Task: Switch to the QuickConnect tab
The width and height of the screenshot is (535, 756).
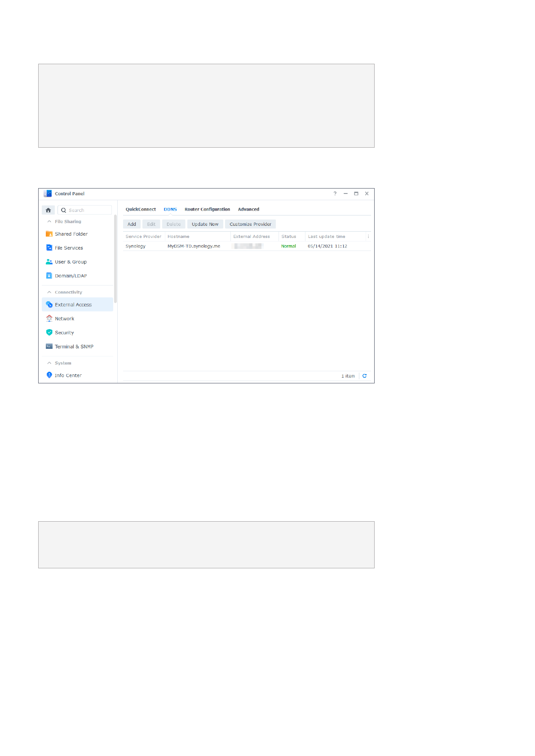Action: pos(141,210)
